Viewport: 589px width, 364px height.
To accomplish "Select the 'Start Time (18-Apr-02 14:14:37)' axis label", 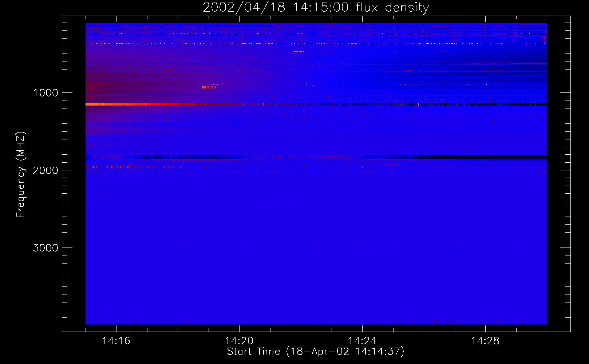I will (x=316, y=352).
